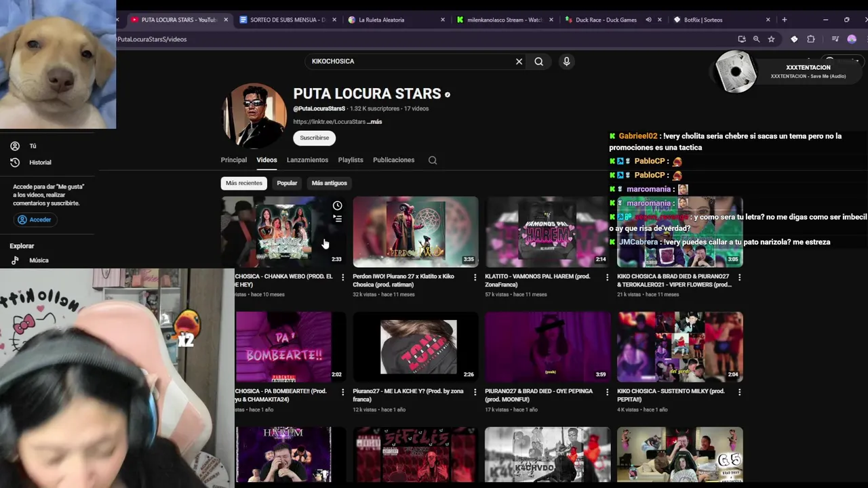Select the Más antiguos filter chip
This screenshot has width=868, height=488.
tap(329, 183)
